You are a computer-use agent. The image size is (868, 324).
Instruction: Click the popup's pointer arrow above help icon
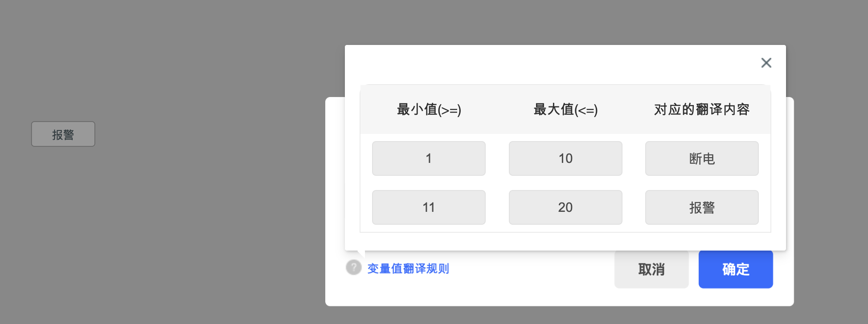click(361, 255)
